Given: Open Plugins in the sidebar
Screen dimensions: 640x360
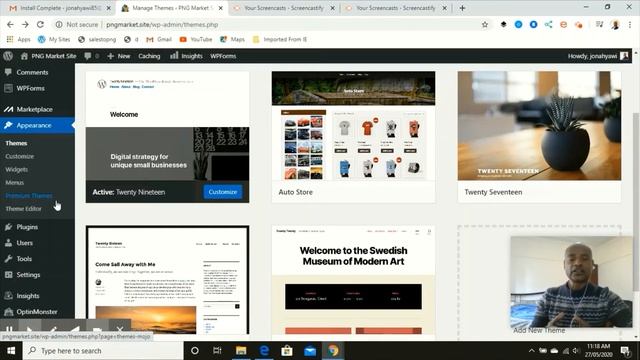Looking at the screenshot, I should tap(27, 227).
